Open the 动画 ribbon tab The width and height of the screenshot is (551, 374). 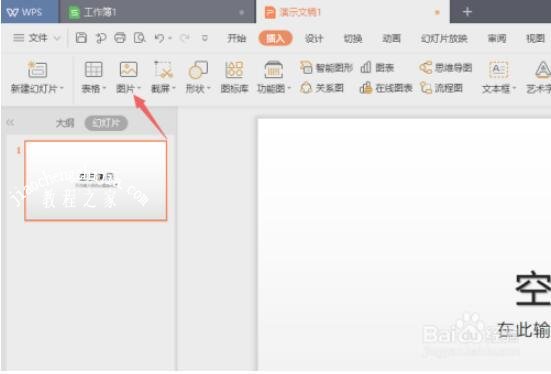pyautogui.click(x=391, y=38)
